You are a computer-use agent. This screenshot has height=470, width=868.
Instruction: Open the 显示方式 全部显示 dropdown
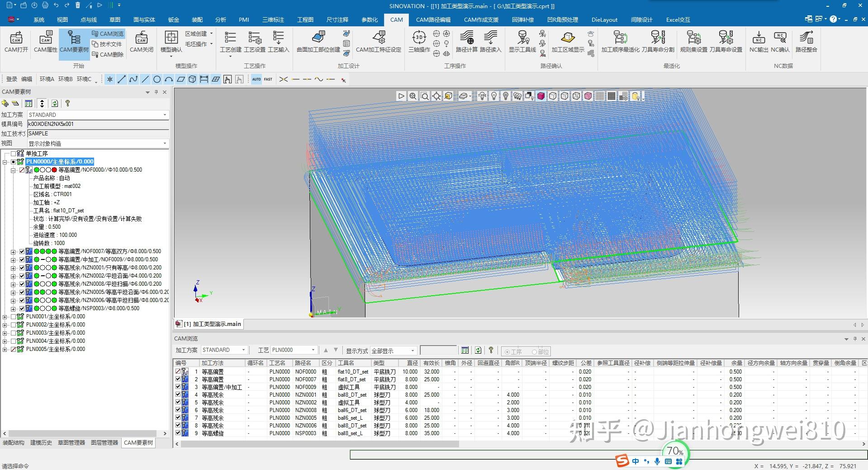click(x=393, y=351)
